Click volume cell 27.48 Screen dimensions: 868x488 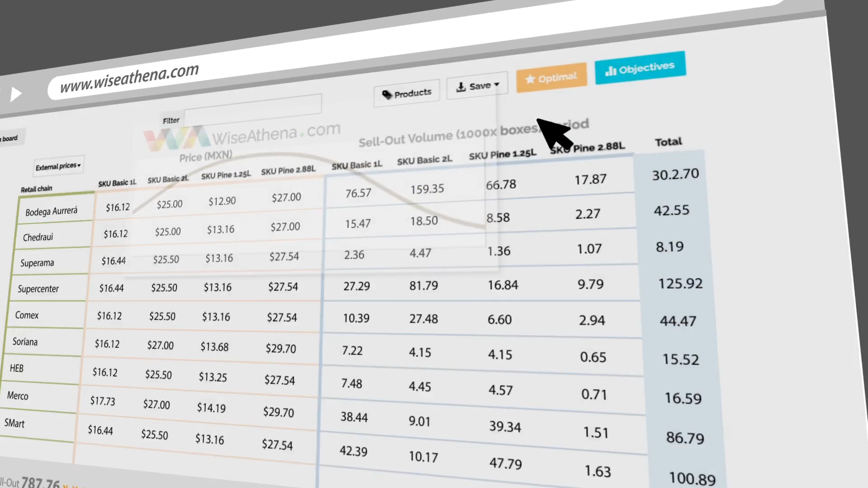tap(424, 319)
